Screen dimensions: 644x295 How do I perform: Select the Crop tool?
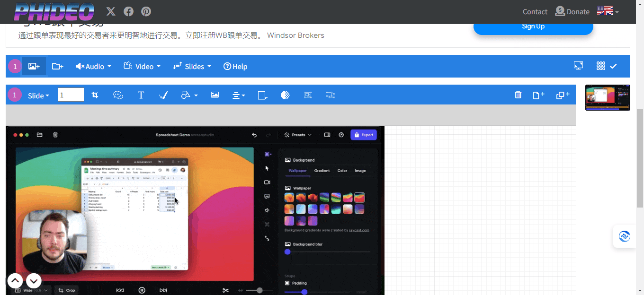tap(95, 95)
